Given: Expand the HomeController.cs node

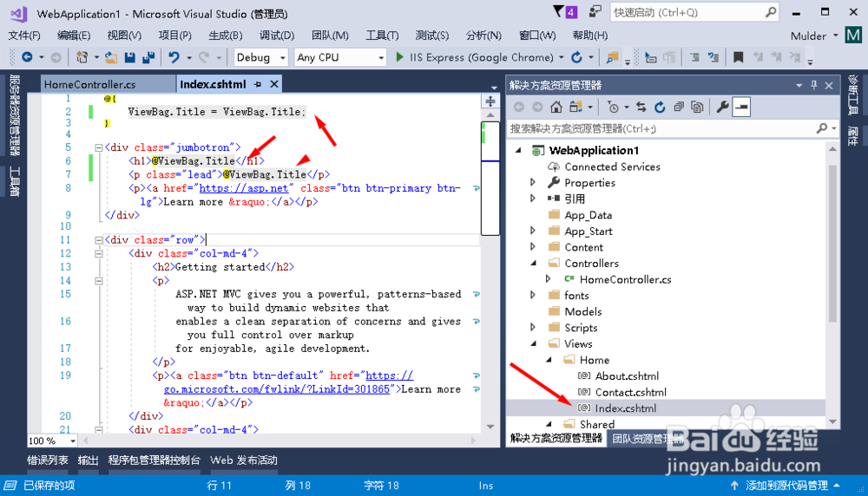Looking at the screenshot, I should (548, 279).
